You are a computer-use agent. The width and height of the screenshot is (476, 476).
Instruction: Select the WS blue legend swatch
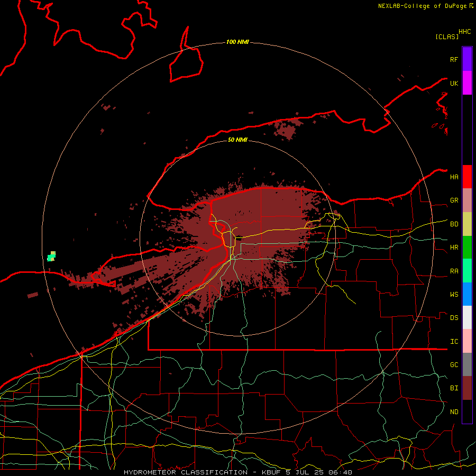coord(467,294)
